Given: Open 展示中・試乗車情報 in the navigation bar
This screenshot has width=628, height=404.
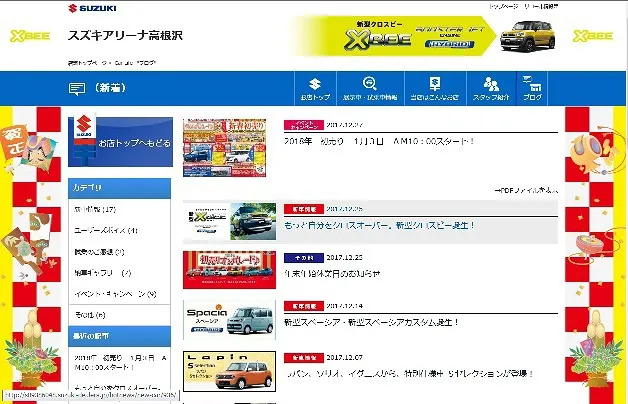Looking at the screenshot, I should (370, 89).
